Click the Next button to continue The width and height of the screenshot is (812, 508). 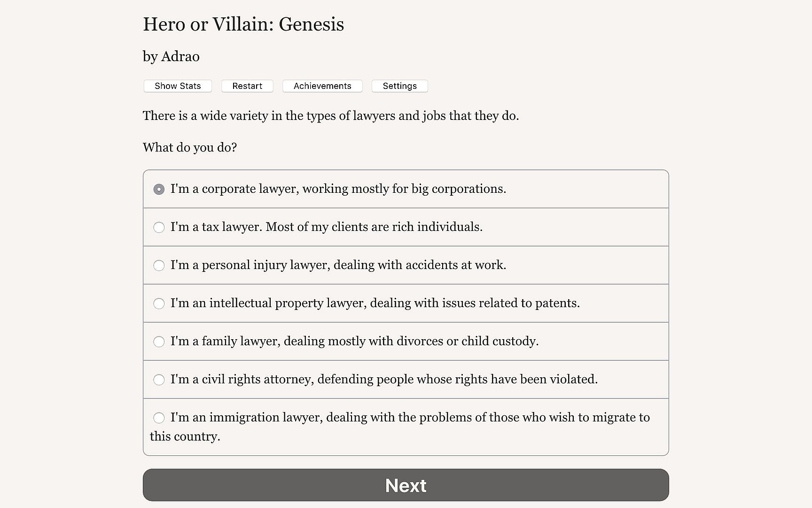(406, 485)
